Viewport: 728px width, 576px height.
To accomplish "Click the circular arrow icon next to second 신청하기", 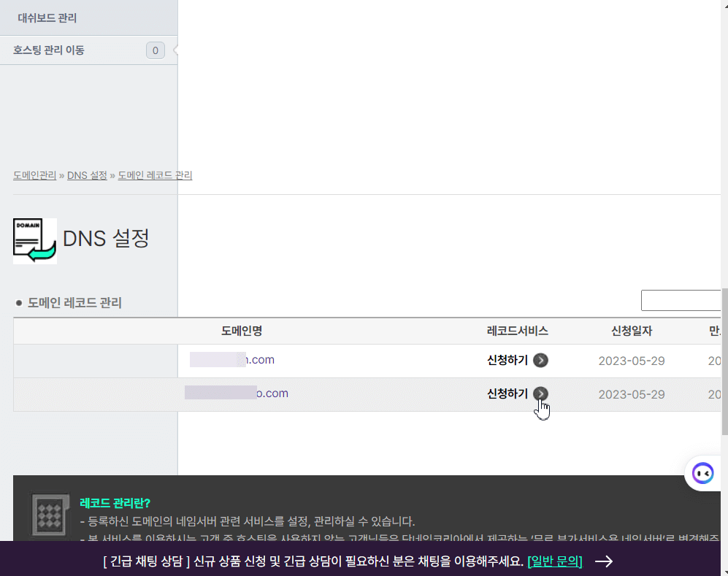I will 539,393.
